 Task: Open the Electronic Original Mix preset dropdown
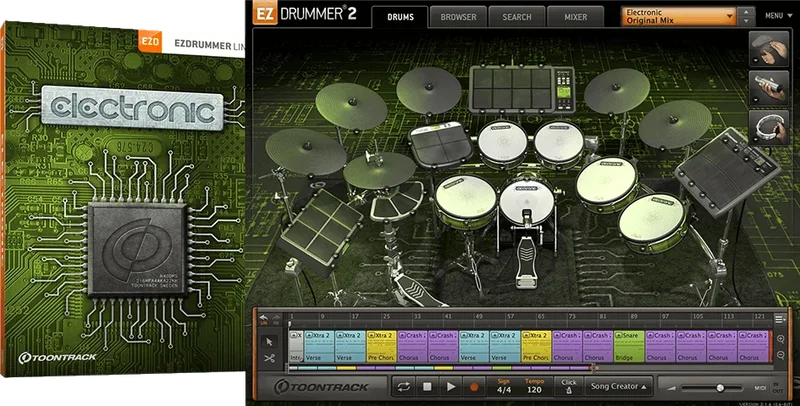click(680, 16)
